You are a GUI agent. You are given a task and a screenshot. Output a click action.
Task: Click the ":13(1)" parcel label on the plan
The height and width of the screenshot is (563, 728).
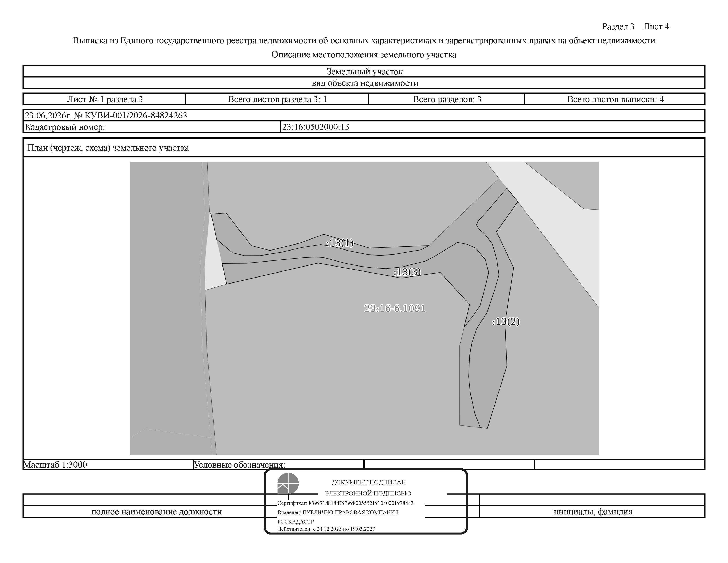pos(340,243)
